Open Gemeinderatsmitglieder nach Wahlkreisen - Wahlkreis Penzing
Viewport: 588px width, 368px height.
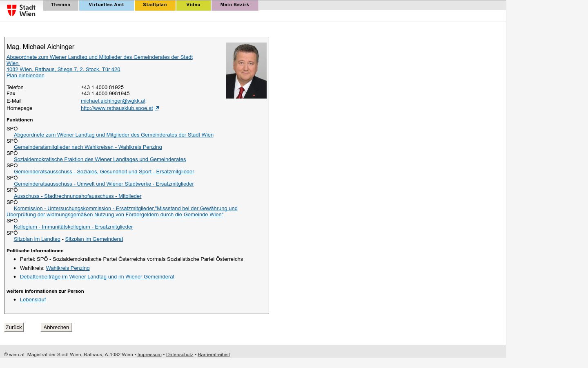click(x=88, y=147)
